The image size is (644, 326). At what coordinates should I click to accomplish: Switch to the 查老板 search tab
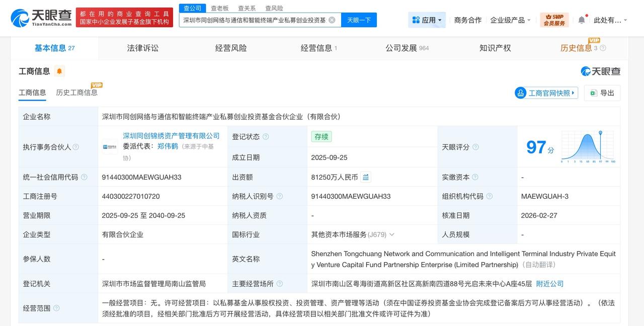(219, 8)
